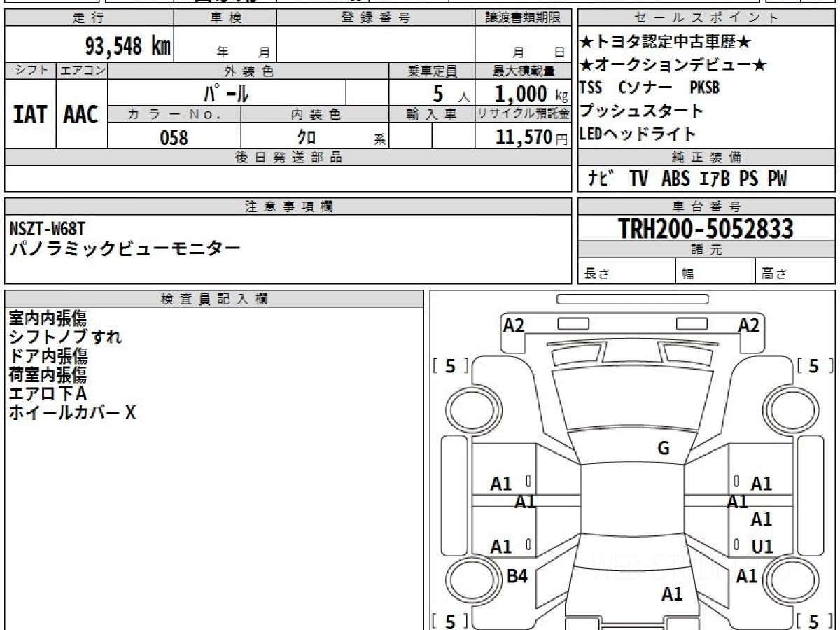The height and width of the screenshot is (630, 840).
Task: Select the 外装色 header
Action: pyautogui.click(x=248, y=71)
